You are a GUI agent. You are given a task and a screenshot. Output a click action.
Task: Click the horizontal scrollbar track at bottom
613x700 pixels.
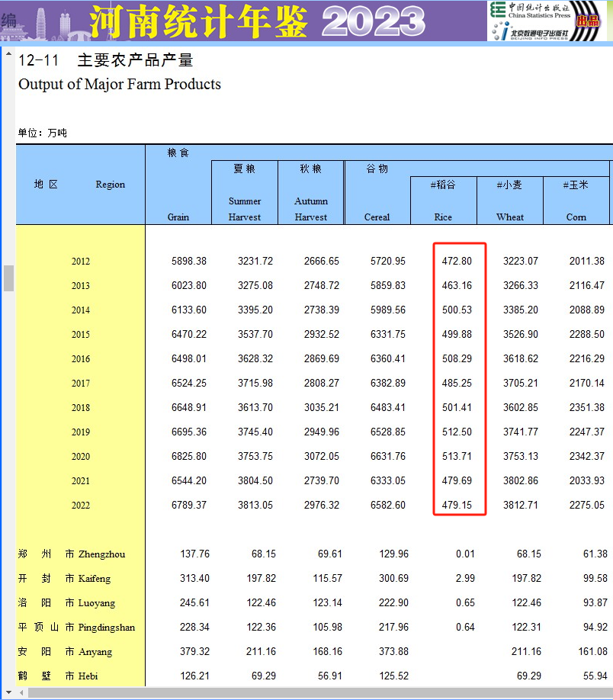305,693
